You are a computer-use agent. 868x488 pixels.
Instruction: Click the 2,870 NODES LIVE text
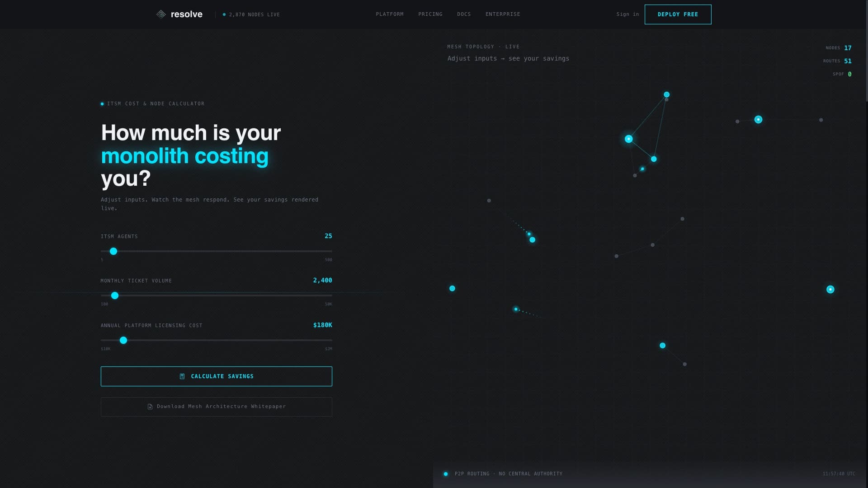pos(255,14)
